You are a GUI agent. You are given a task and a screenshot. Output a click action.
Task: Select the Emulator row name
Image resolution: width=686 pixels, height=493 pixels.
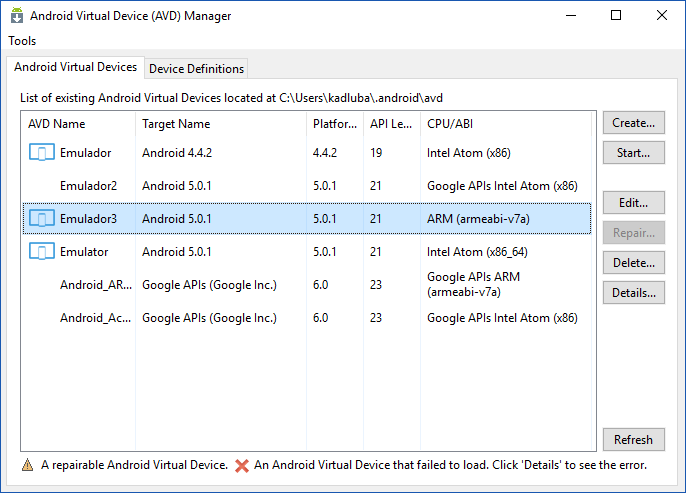click(84, 252)
